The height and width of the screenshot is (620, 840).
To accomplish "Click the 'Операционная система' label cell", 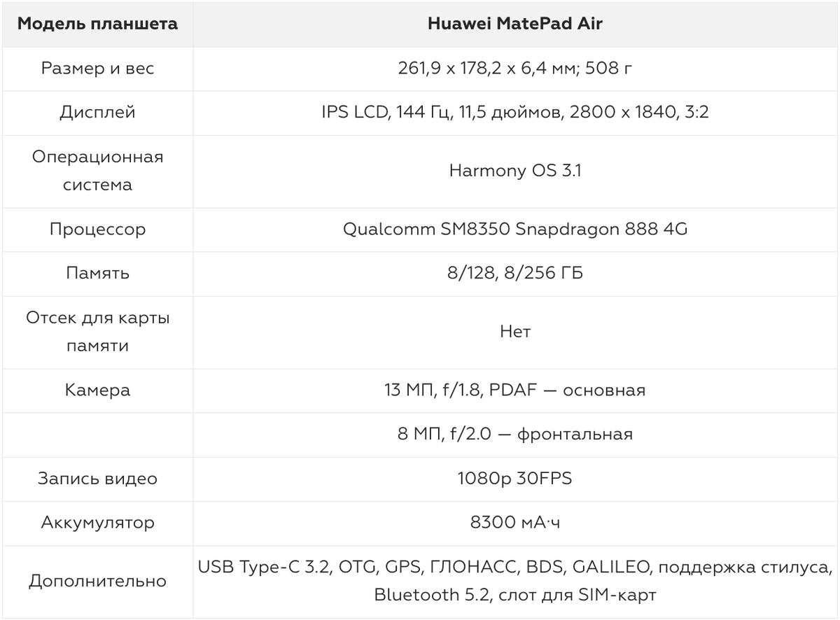I will 97,171.
